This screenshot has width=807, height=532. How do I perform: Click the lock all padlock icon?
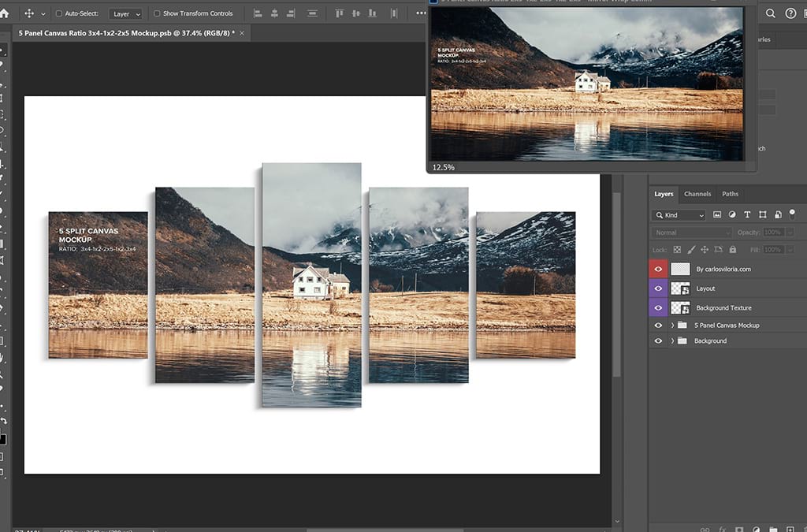[x=732, y=250]
